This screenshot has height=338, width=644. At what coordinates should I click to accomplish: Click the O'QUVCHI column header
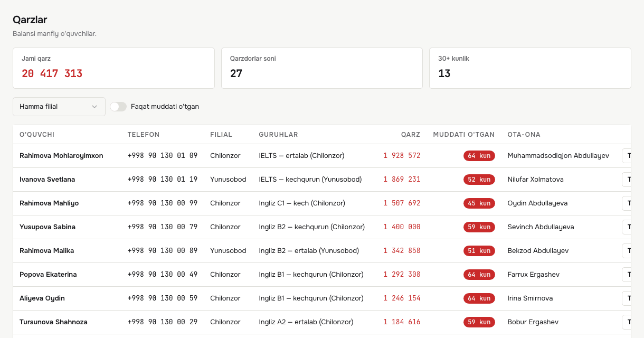coord(37,135)
